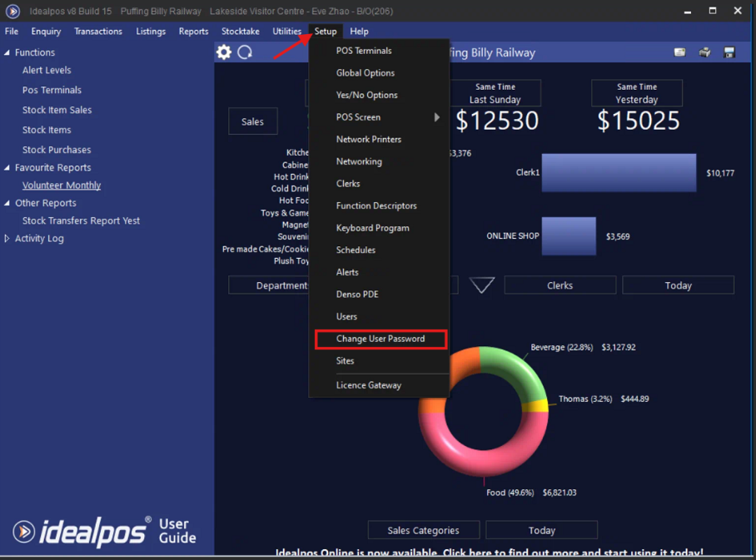The image size is (756, 560).
Task: Open the Transactions menu
Action: coord(98,32)
